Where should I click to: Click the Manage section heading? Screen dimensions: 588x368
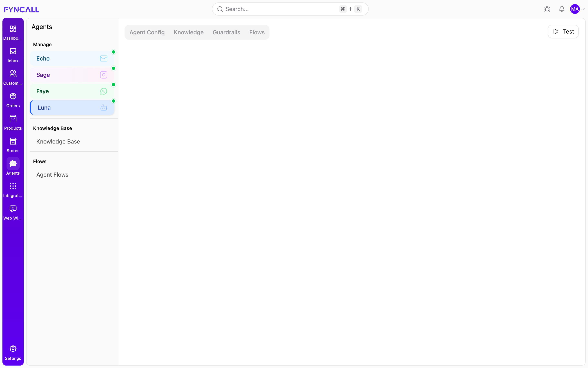(42, 45)
